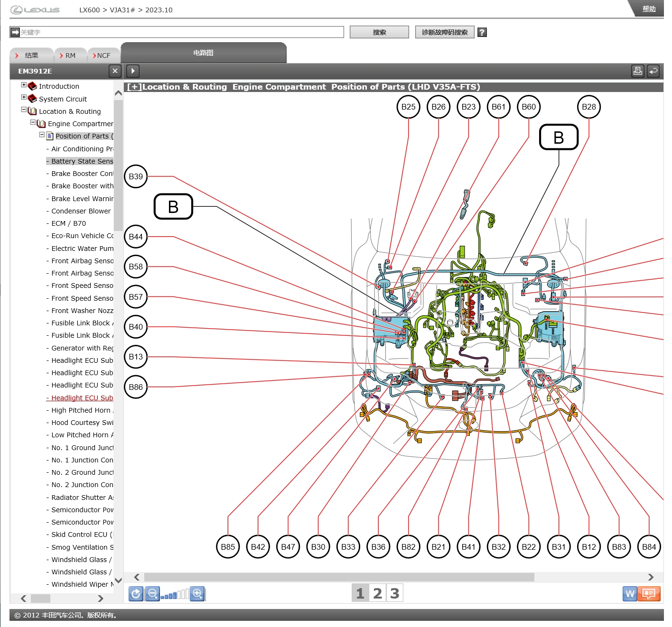Click the keyword search input field
This screenshot has height=627, width=672.
tap(180, 32)
